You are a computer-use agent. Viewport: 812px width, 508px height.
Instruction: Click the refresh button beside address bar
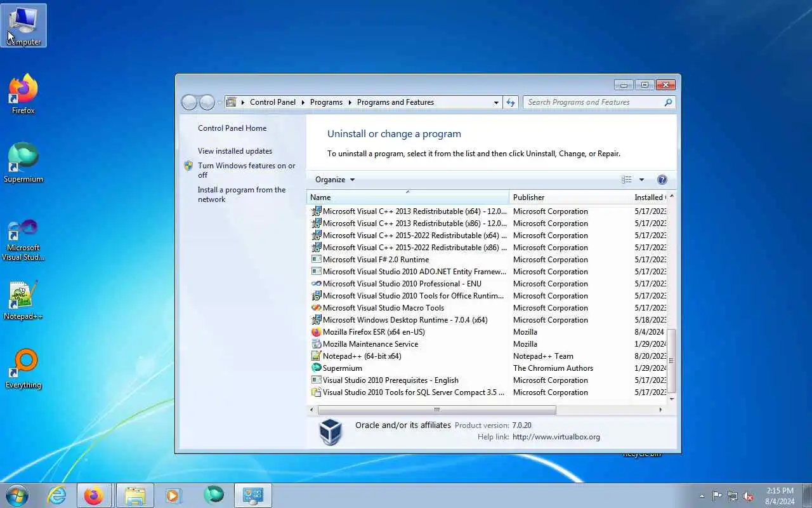point(511,102)
